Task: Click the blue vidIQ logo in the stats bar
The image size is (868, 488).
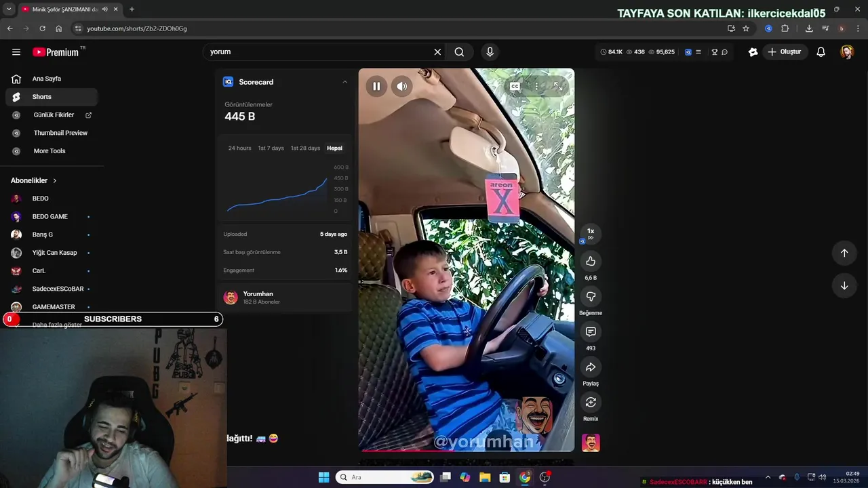Action: [688, 52]
